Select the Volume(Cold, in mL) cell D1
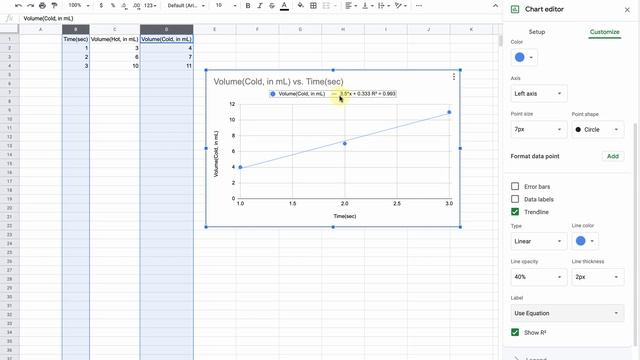The height and width of the screenshot is (360, 640). (167, 39)
